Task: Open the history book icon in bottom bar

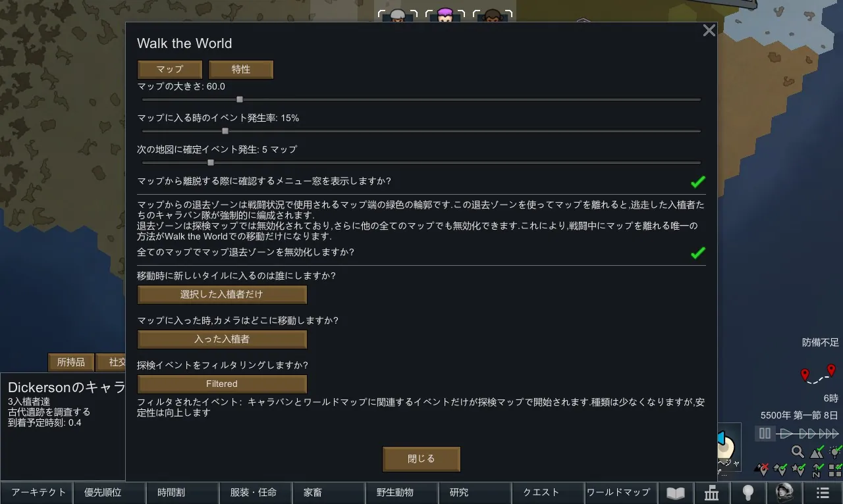Action: (x=676, y=493)
